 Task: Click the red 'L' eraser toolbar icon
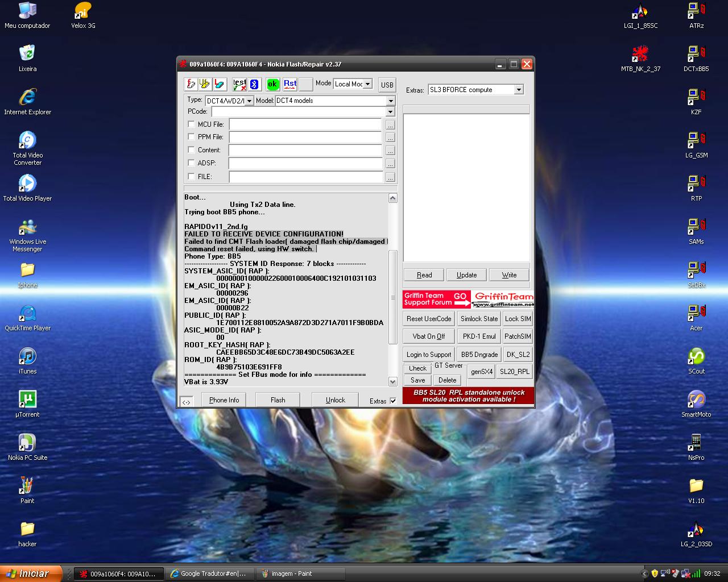(x=220, y=84)
